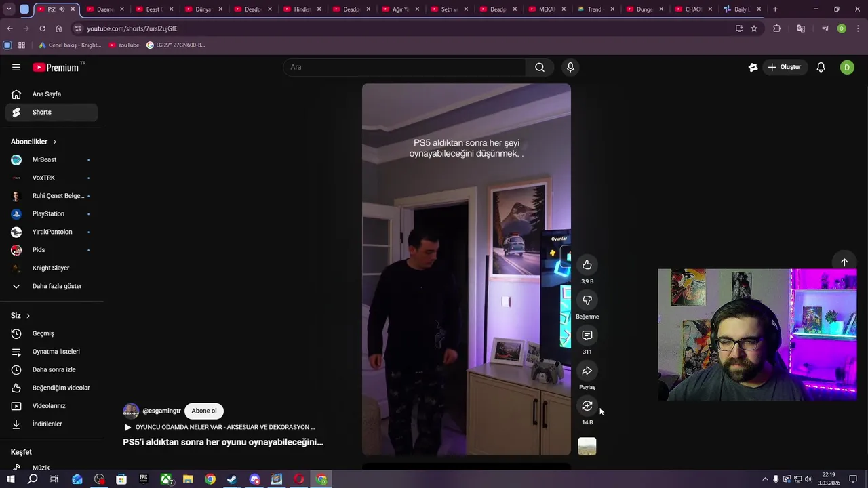Image resolution: width=868 pixels, height=488 pixels.
Task: Open Genel bakış Knight bookmark
Action: pos(70,45)
